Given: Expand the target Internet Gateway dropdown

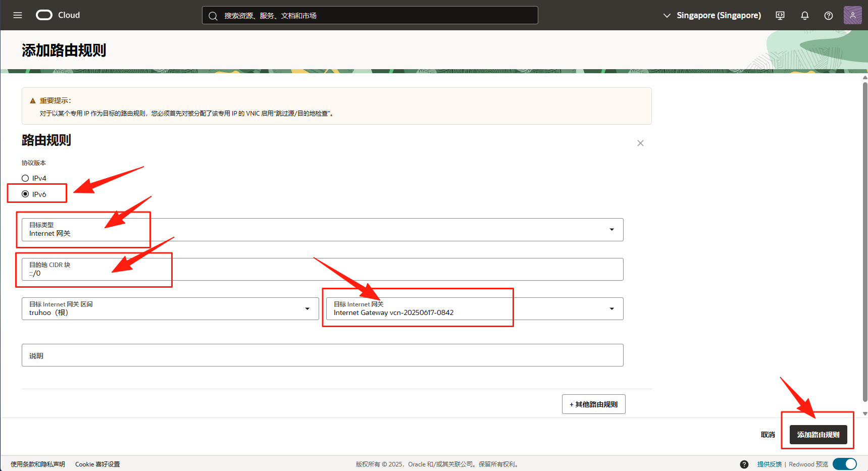Looking at the screenshot, I should point(611,309).
